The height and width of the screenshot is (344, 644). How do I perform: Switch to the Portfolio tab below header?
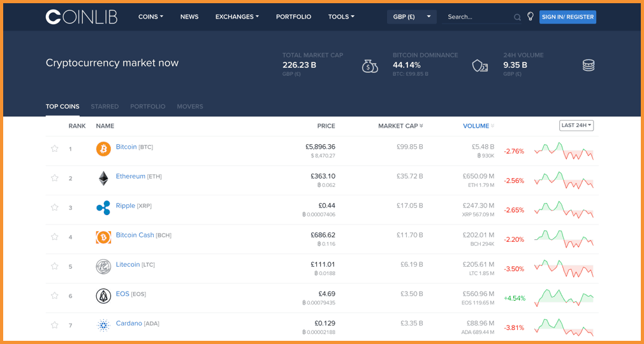click(148, 107)
